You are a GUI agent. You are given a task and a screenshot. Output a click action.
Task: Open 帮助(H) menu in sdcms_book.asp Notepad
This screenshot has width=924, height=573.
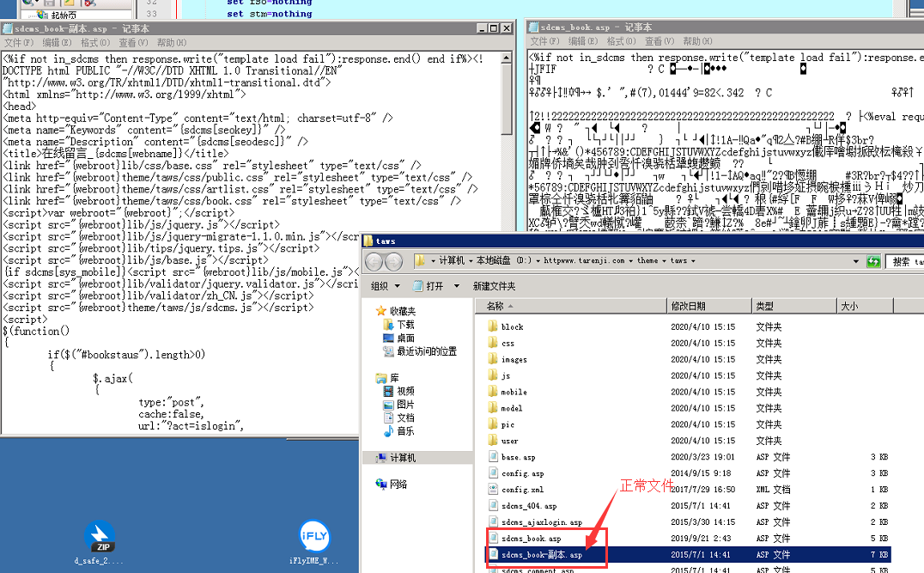pos(697,40)
